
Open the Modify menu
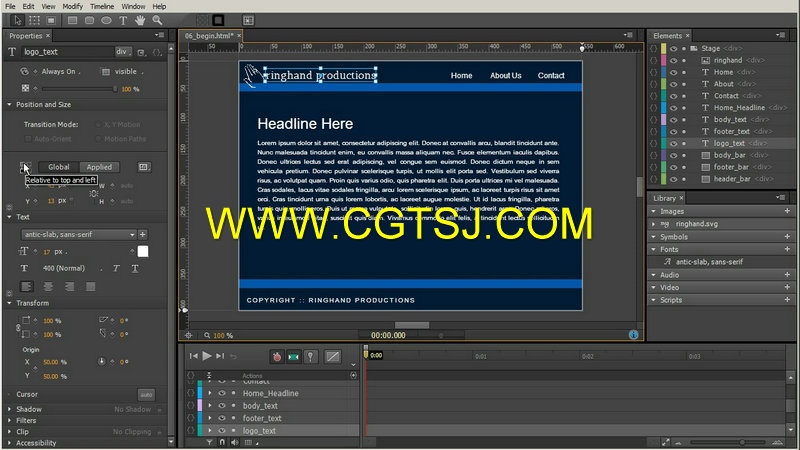[x=72, y=6]
